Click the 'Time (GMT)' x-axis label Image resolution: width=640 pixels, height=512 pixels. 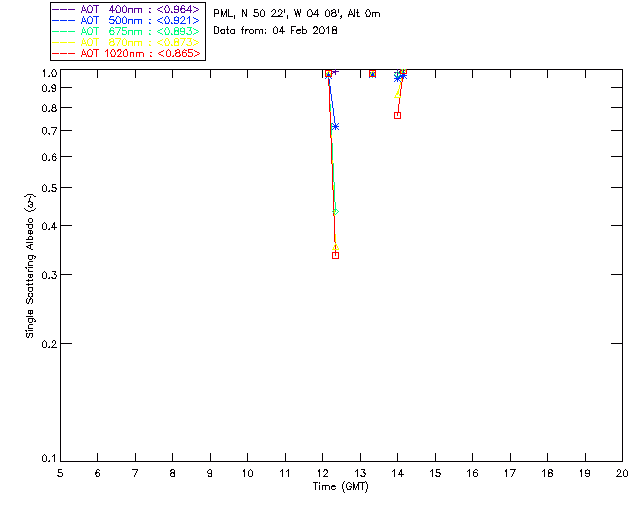tap(340, 486)
